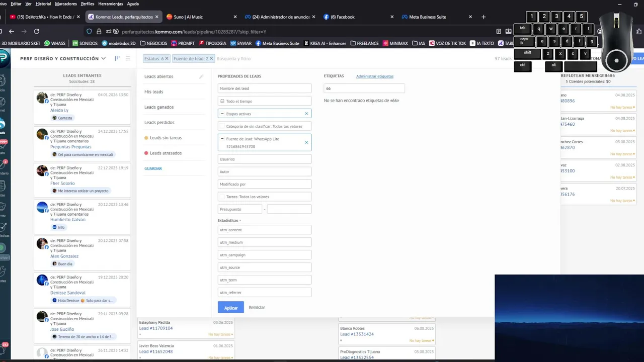This screenshot has height=362, width=644.
Task: Click the utm_campaign field
Action: pos(265,255)
